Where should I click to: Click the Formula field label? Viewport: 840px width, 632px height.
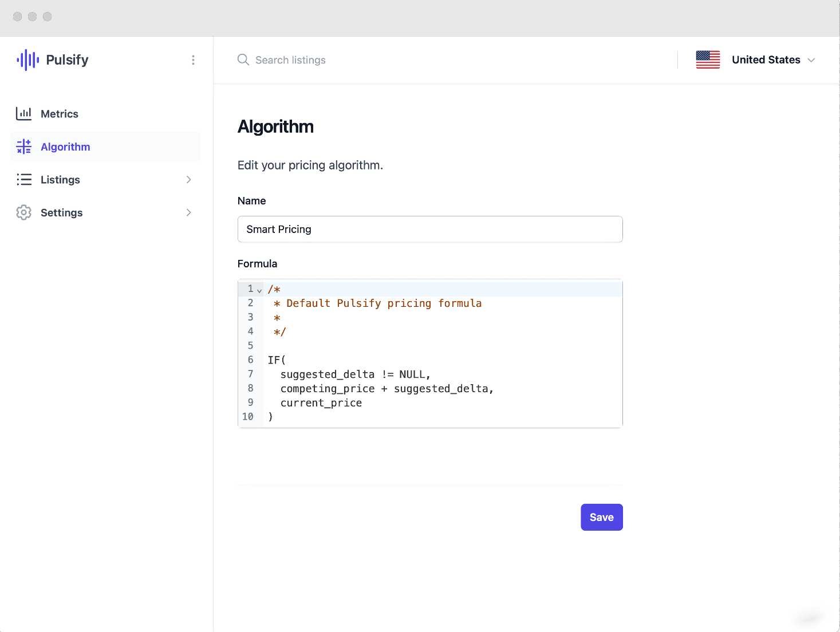[x=257, y=264]
